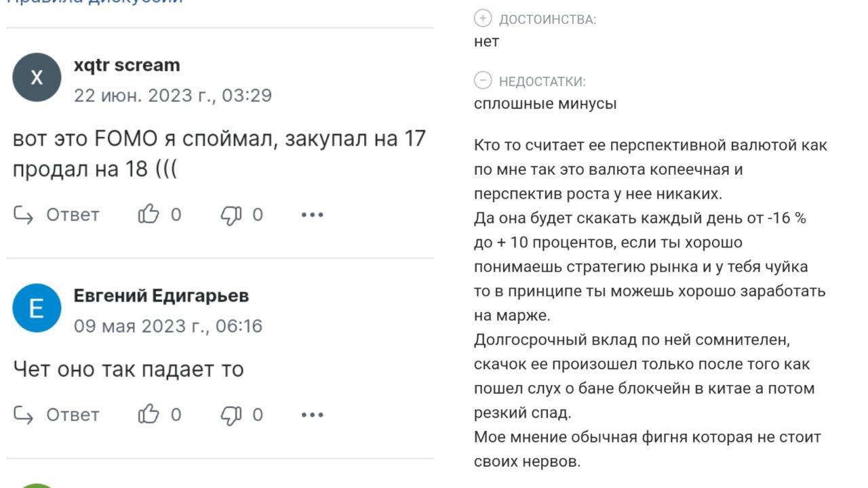Screen dimensions: 868x488
Task: Click the green avatar at the bottom
Action: [x=37, y=484]
